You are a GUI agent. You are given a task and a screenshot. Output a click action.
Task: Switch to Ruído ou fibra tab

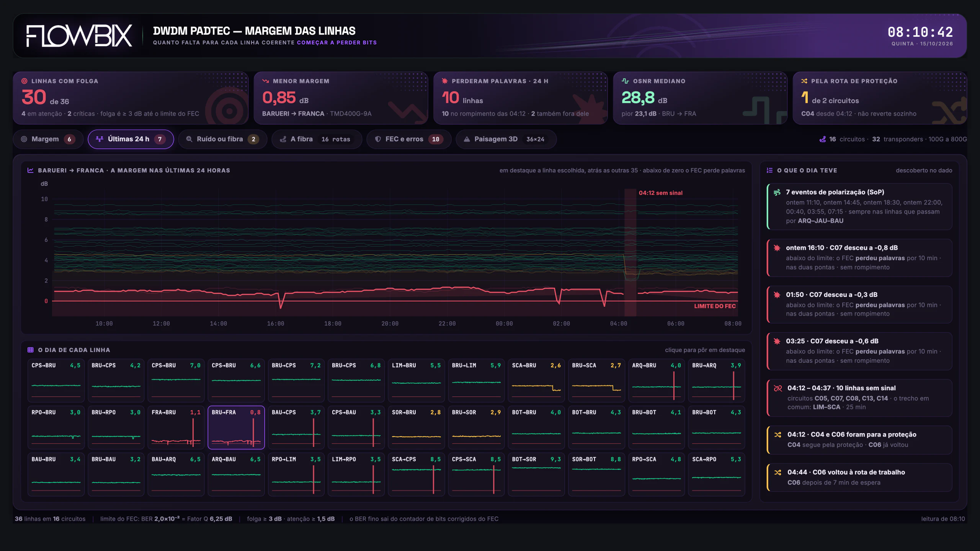(x=222, y=139)
